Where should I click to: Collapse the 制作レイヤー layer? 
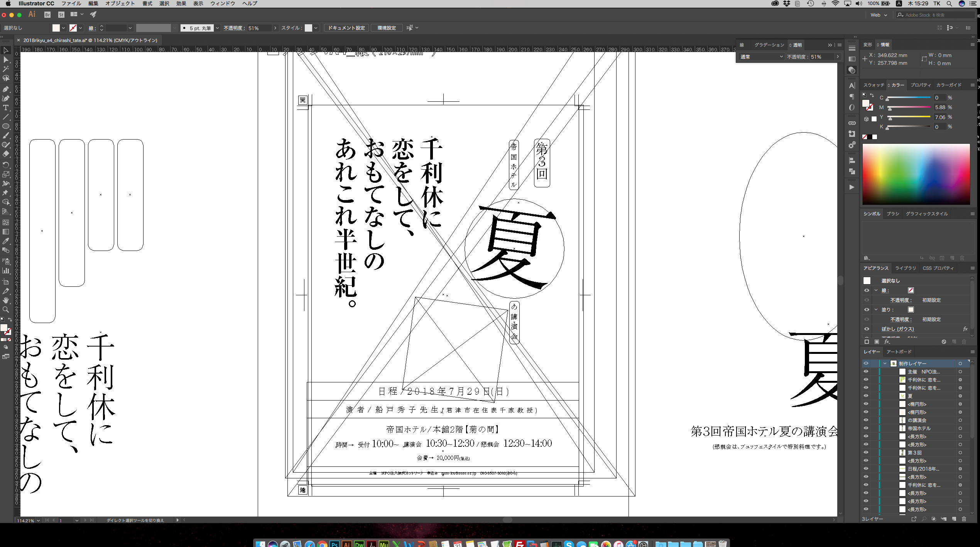coord(885,364)
